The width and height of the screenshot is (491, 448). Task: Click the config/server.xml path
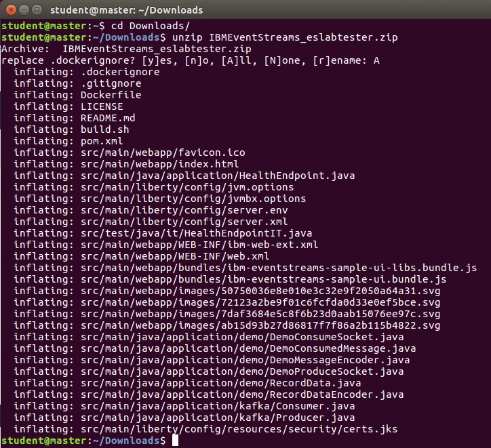(184, 222)
